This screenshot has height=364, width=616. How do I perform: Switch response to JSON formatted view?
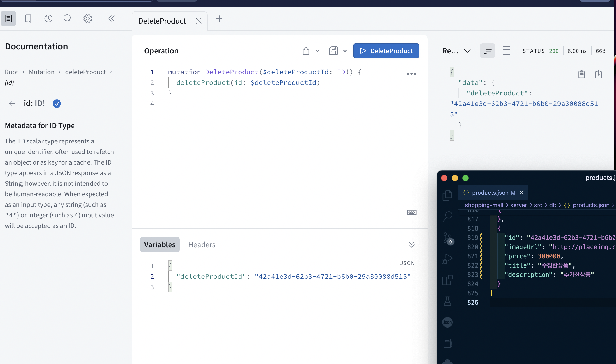click(487, 51)
